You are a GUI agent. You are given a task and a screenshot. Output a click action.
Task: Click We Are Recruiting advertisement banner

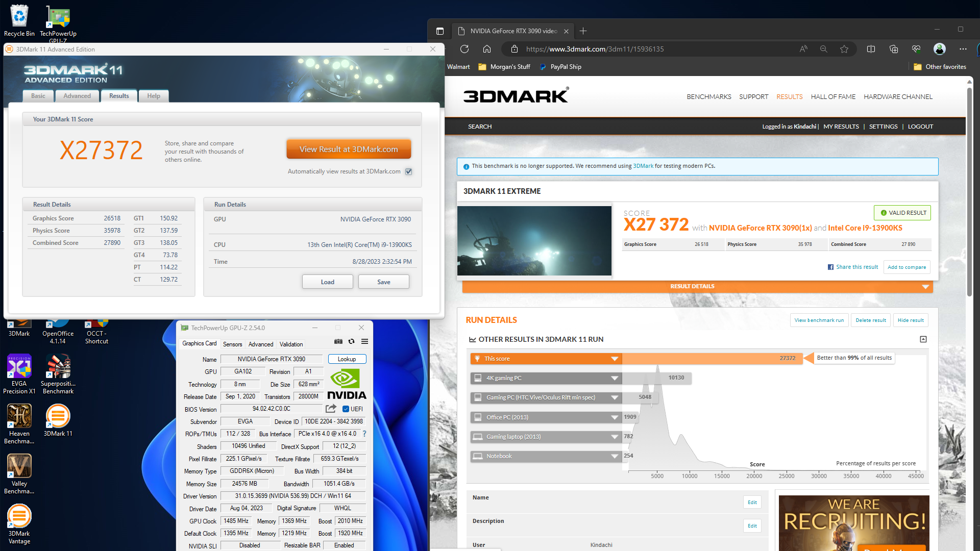click(x=853, y=523)
